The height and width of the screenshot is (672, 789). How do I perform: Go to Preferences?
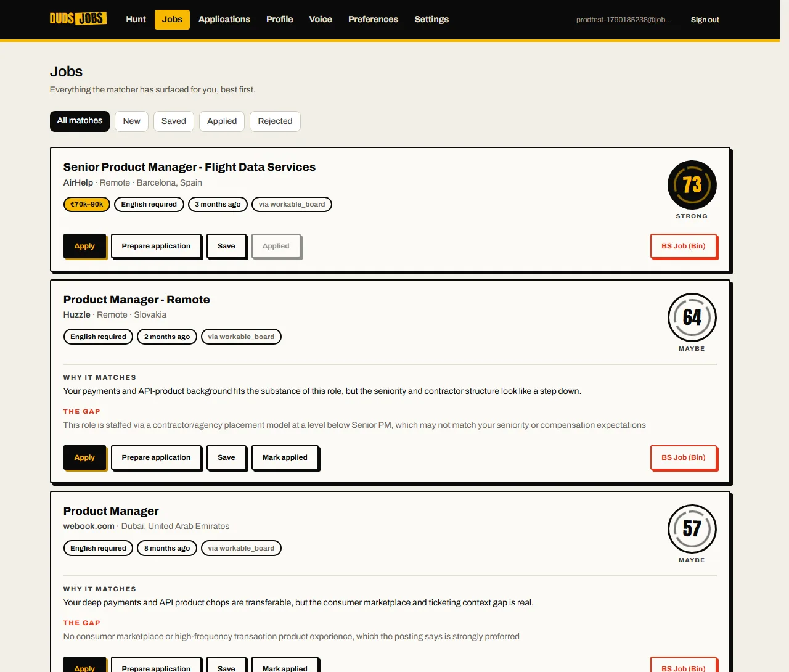pos(373,20)
